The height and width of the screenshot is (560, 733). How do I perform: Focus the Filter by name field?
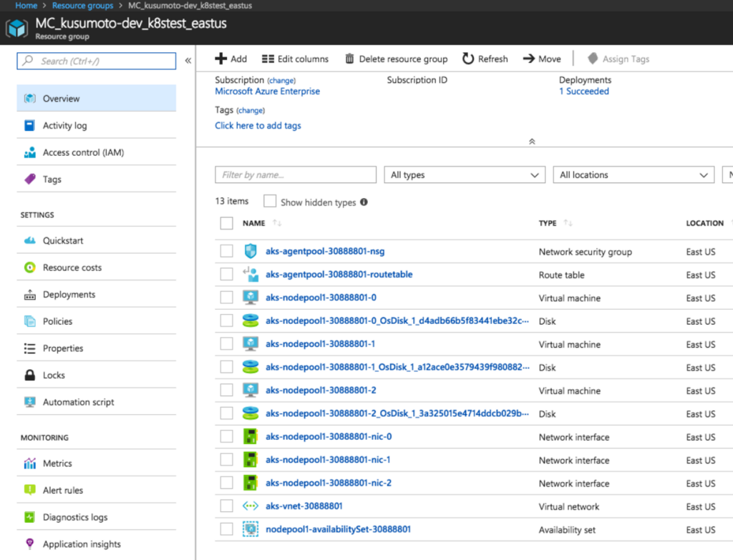click(x=296, y=175)
